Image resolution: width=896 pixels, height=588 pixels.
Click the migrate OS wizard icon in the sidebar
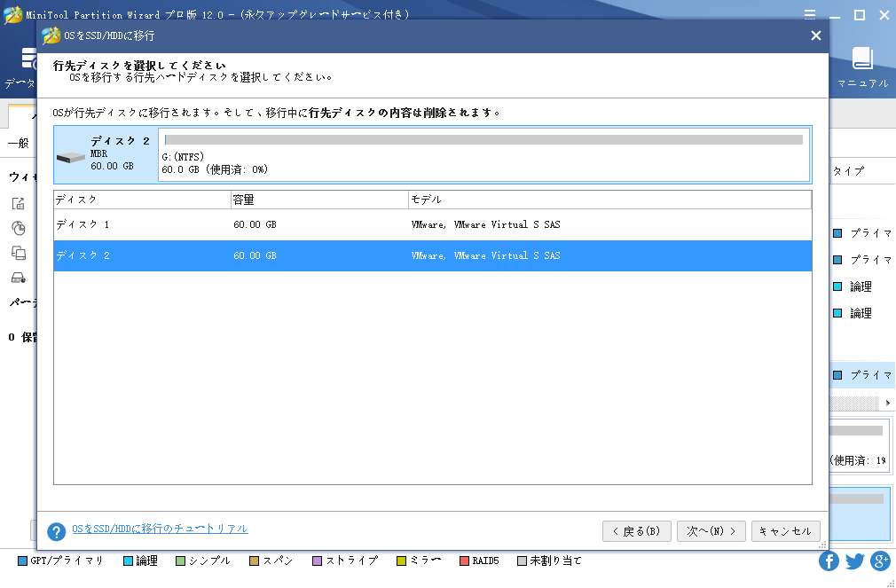tap(19, 203)
